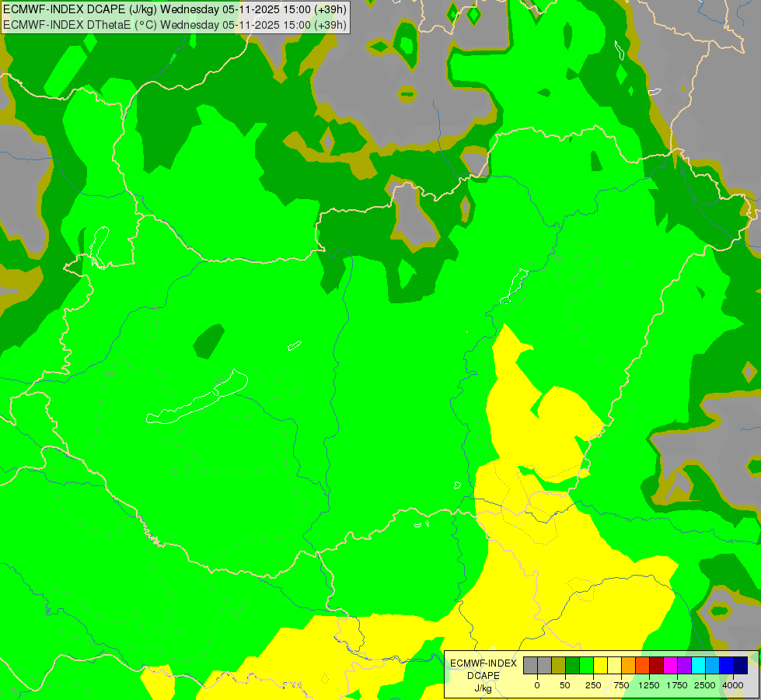Select the medium blue legend swatch
The height and width of the screenshot is (700, 761).
(726, 665)
